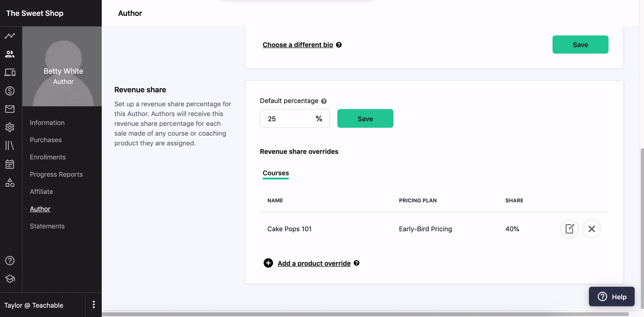Go to Progress Reports in the user menu
644x317 pixels.
56,174
